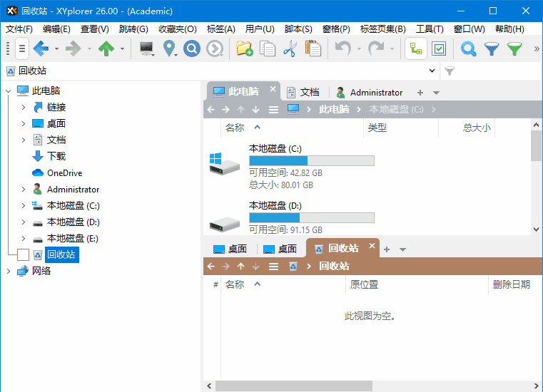Click the Undo toolbar icon

point(343,48)
